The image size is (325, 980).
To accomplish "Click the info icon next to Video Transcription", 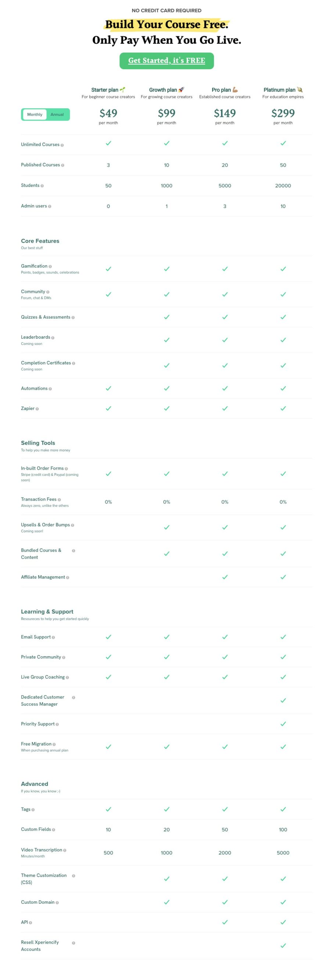I will click(x=65, y=850).
